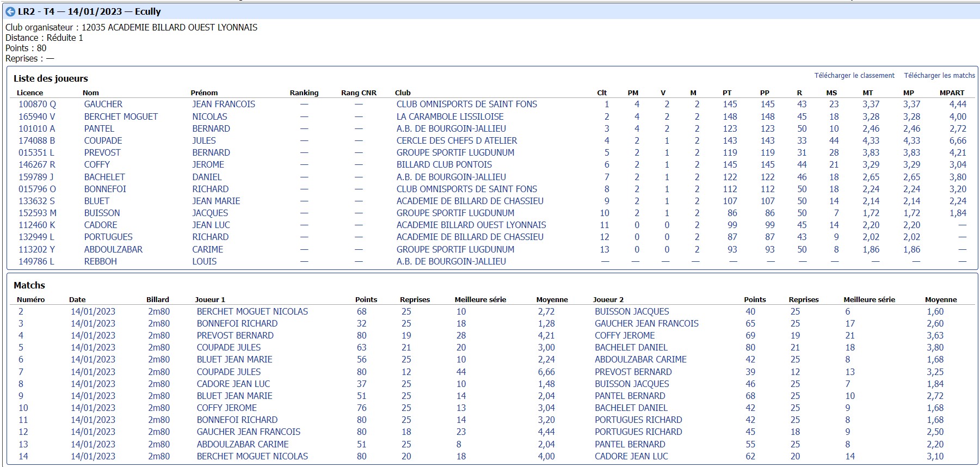Viewport: 980px width, 467px height.
Task: Click the club LA CARAMBOLE LISSILOISE
Action: [450, 116]
